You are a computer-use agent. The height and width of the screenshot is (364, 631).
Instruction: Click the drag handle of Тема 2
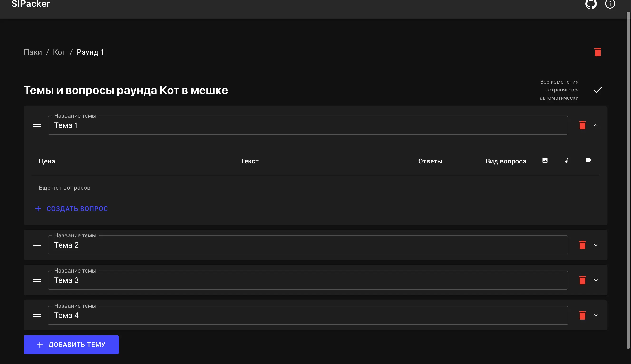(37, 245)
